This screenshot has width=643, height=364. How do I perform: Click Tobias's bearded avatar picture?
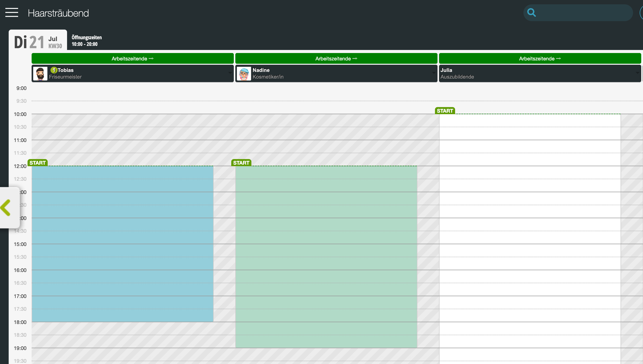click(40, 74)
